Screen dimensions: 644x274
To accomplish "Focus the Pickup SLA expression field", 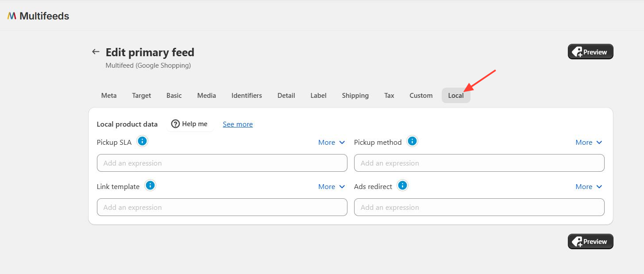I will click(x=222, y=163).
